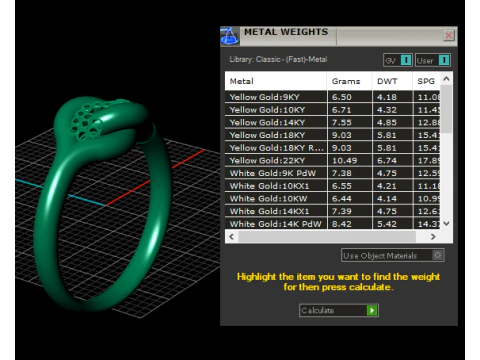The image size is (480, 360).
Task: Click the horizontal scrollbar thumb
Action: 327,236
